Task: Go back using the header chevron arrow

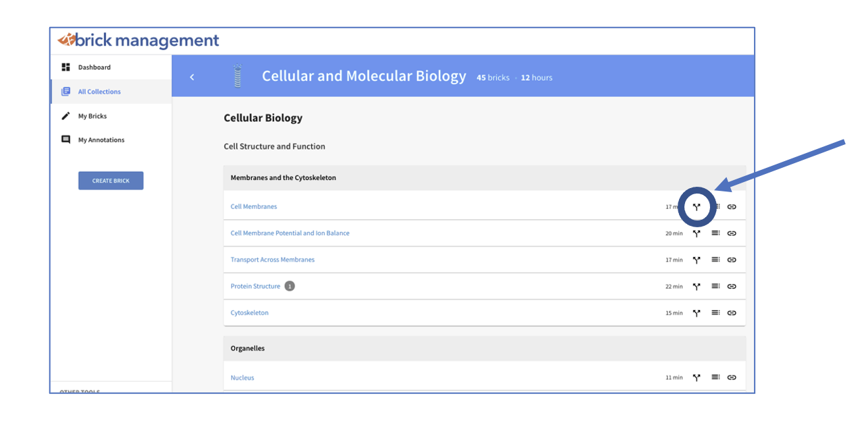Action: (192, 77)
